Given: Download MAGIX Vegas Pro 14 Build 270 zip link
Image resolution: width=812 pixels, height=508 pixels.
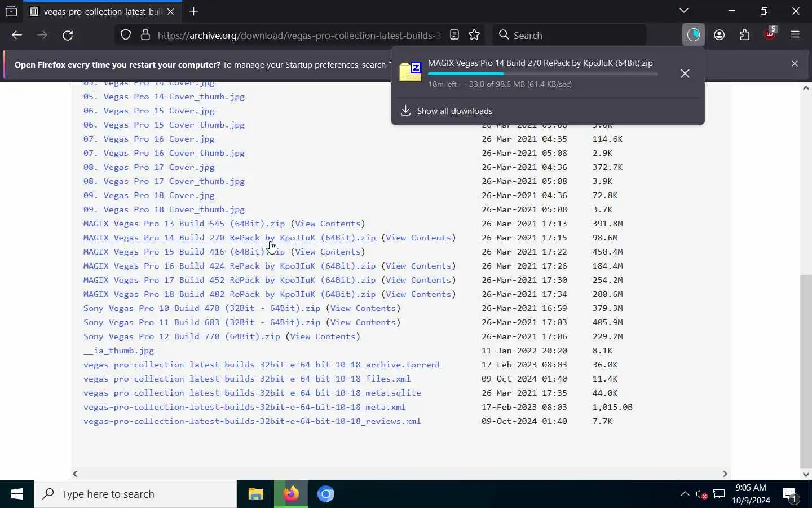Looking at the screenshot, I should [230, 238].
